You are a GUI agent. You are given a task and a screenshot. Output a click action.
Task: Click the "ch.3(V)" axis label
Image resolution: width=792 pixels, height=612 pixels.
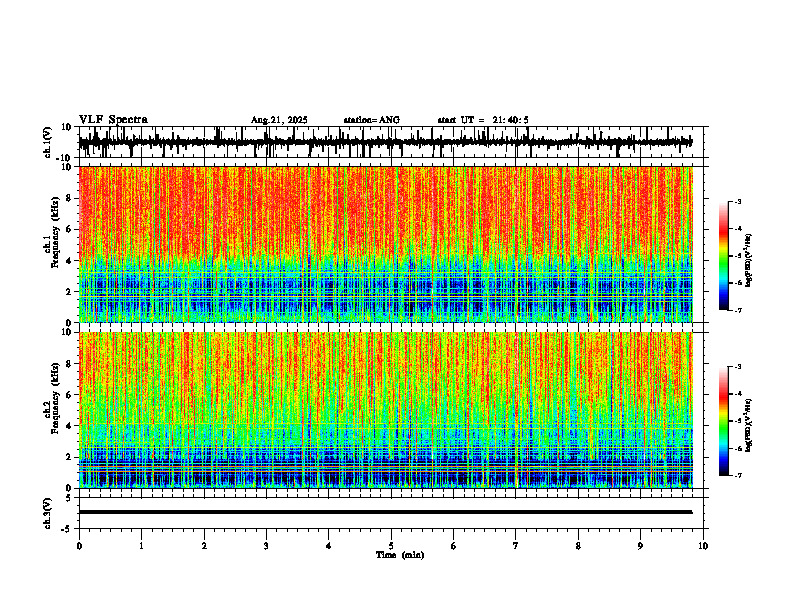[x=49, y=513]
